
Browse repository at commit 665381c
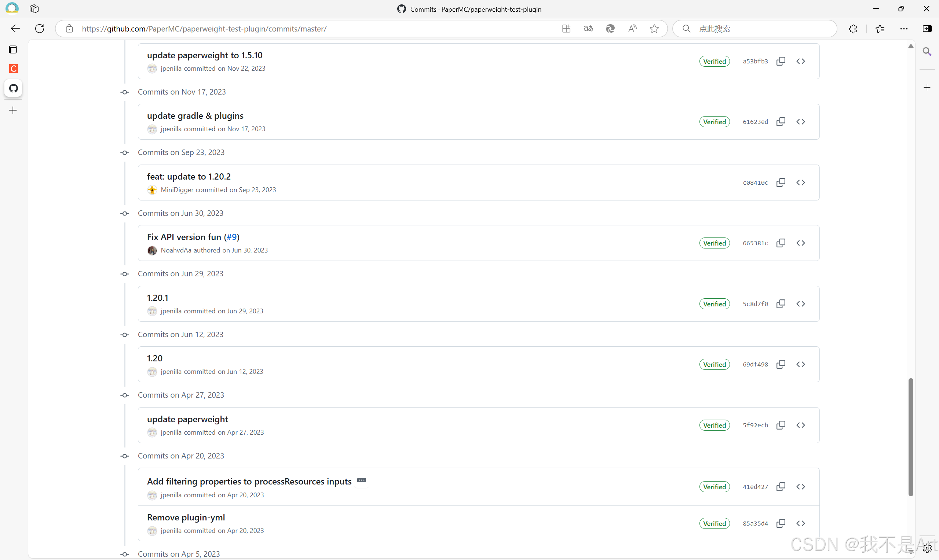pos(800,243)
